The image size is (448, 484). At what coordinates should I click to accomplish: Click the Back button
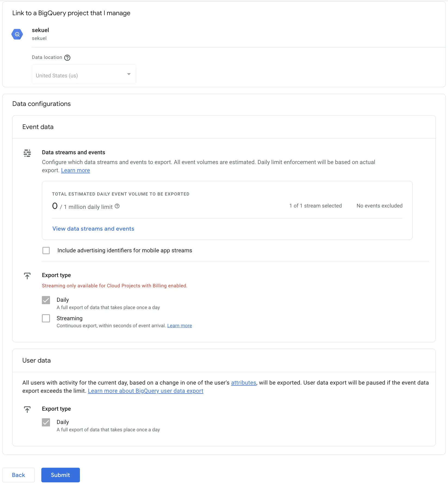coord(18,475)
